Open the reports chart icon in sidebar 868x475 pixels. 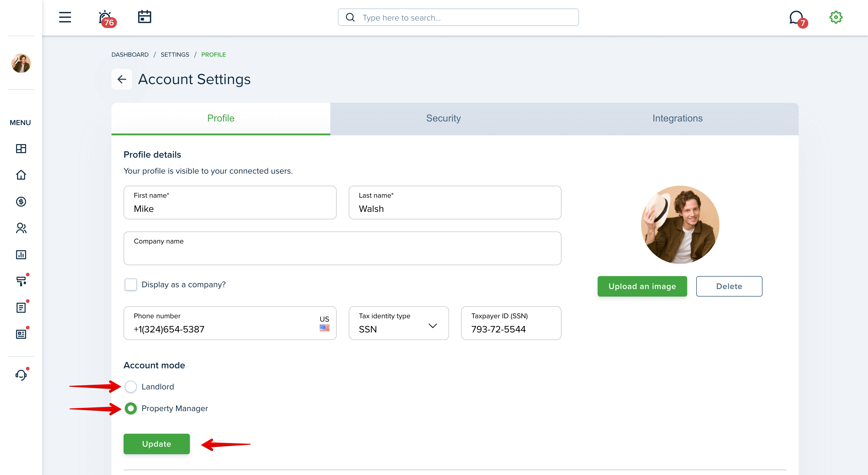tap(21, 255)
